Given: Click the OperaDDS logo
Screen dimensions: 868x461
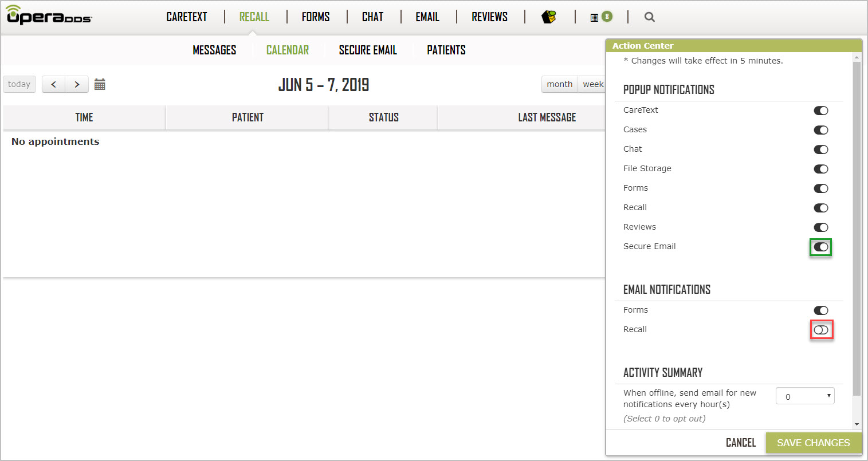Looking at the screenshot, I should pyautogui.click(x=49, y=15).
